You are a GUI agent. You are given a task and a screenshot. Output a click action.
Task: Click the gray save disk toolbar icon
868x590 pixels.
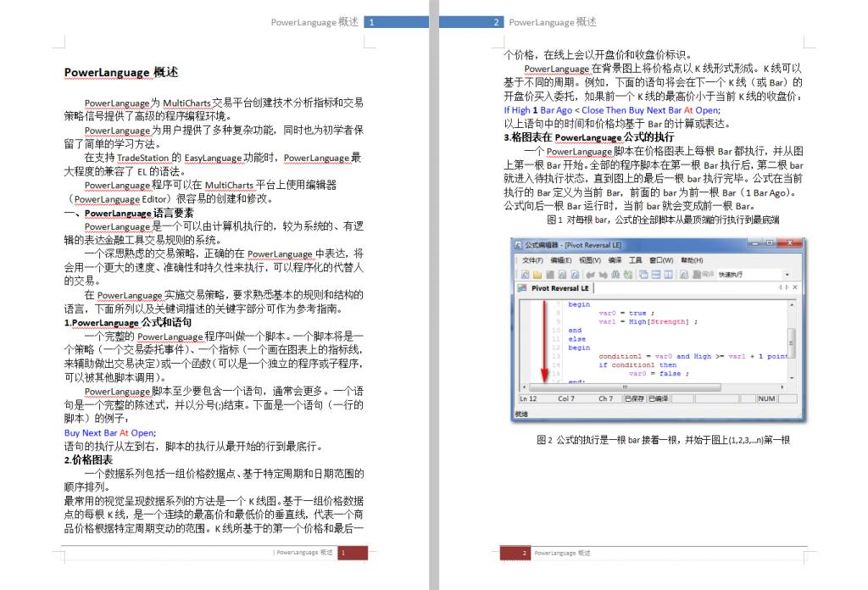[549, 275]
